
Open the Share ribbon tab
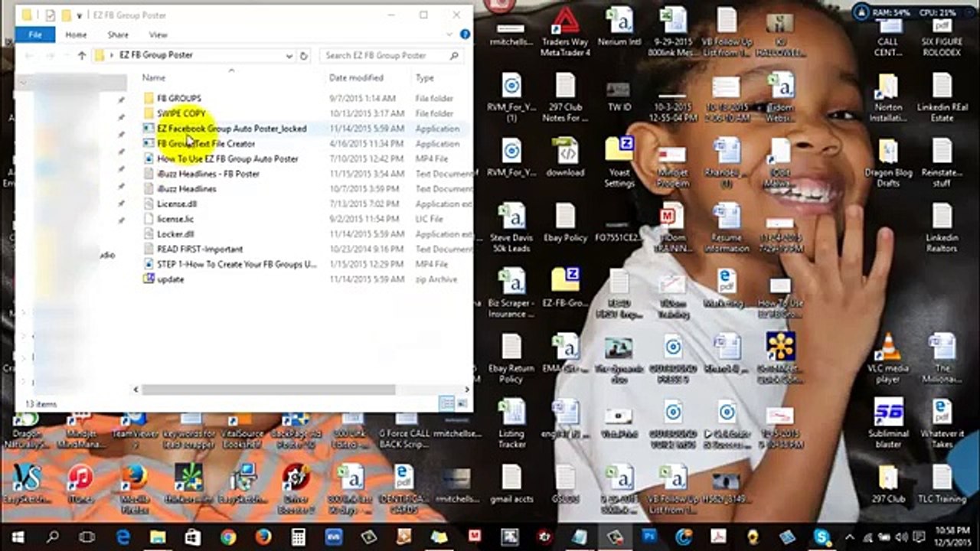(118, 34)
